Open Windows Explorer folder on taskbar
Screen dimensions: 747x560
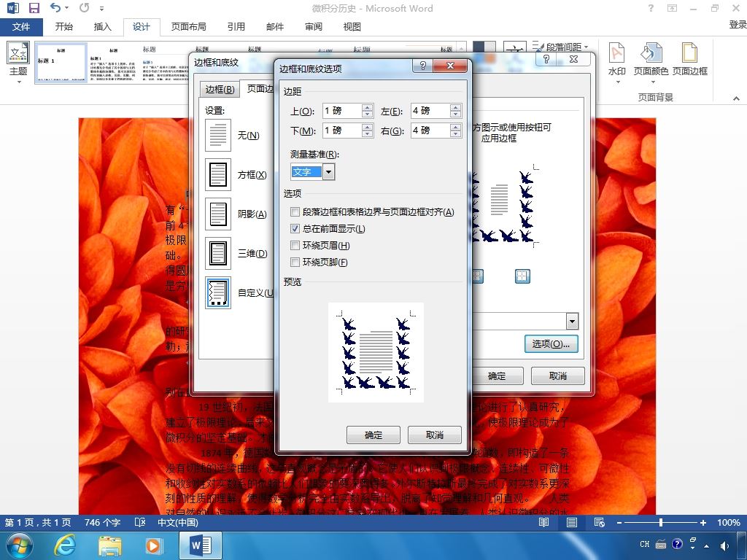click(109, 545)
